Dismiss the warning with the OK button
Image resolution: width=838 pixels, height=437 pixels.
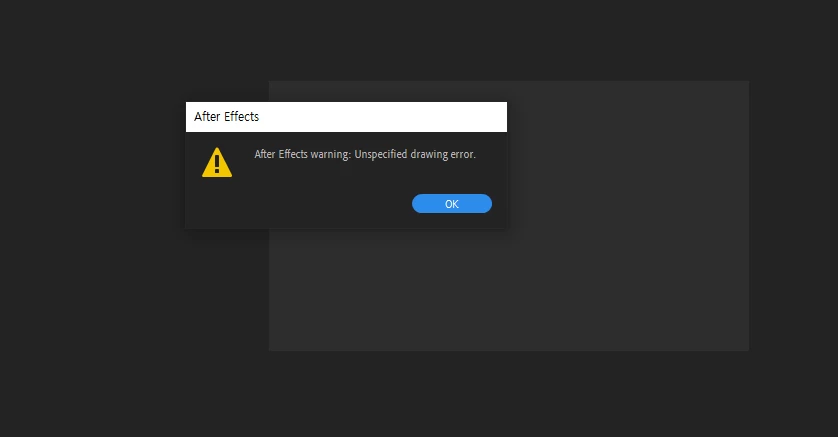click(452, 204)
